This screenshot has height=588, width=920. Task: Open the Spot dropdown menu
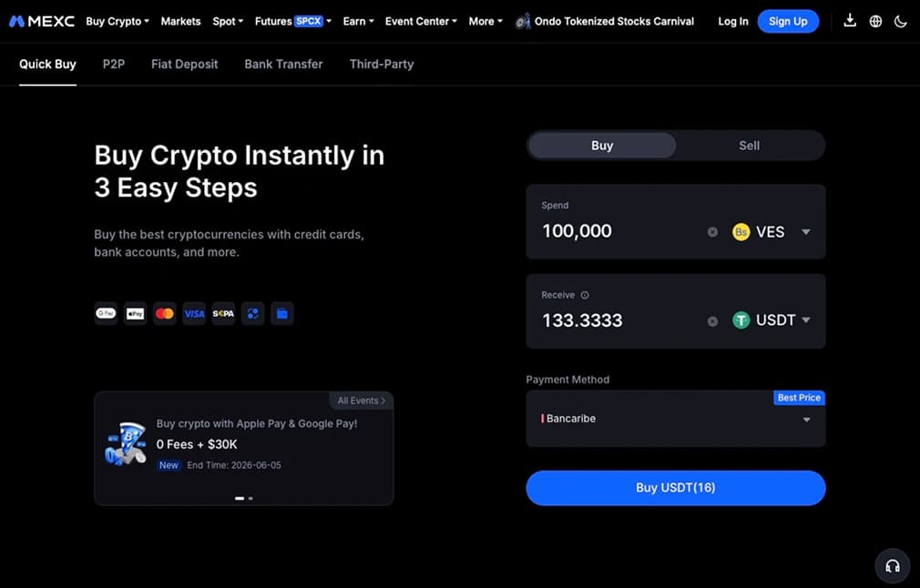click(x=228, y=22)
